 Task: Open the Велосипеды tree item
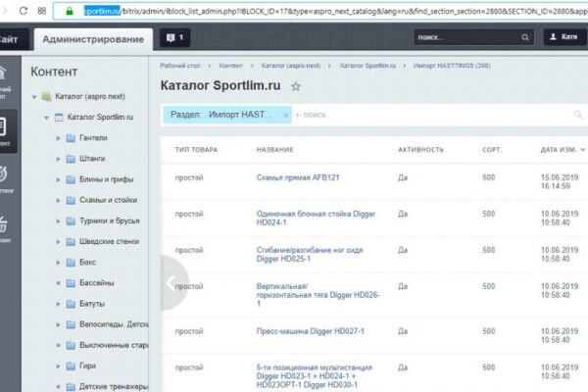(114, 324)
